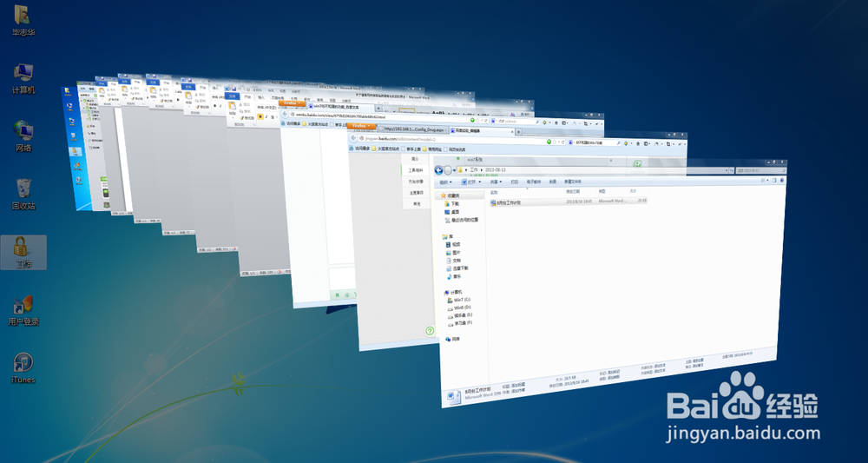Click 刻录 in the Explorer toolbar
Image resolution: width=868 pixels, height=463 pixels.
(552, 182)
